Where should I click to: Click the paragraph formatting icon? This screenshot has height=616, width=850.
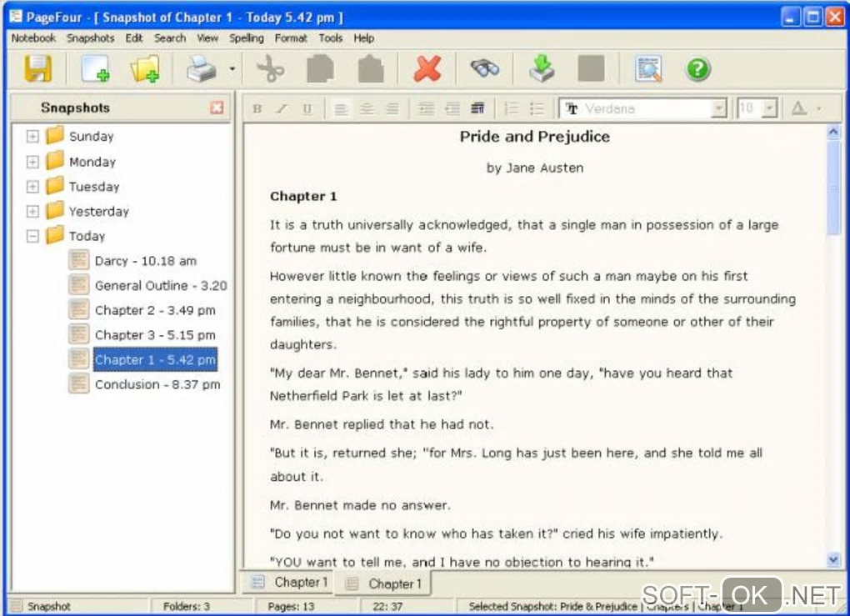[x=477, y=108]
